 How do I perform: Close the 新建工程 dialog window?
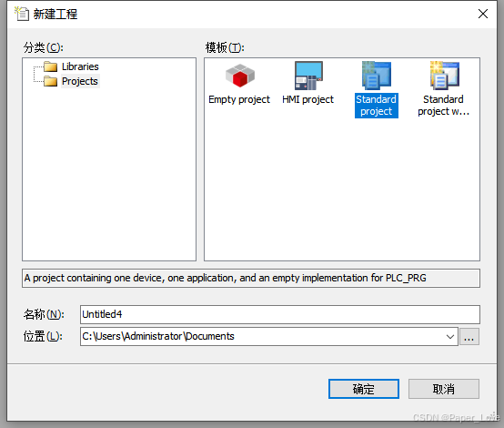[483, 14]
